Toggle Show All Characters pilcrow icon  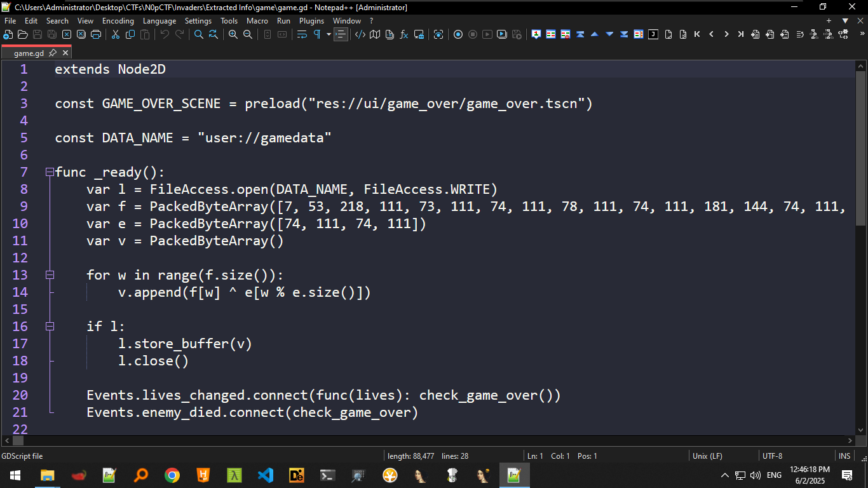(317, 34)
